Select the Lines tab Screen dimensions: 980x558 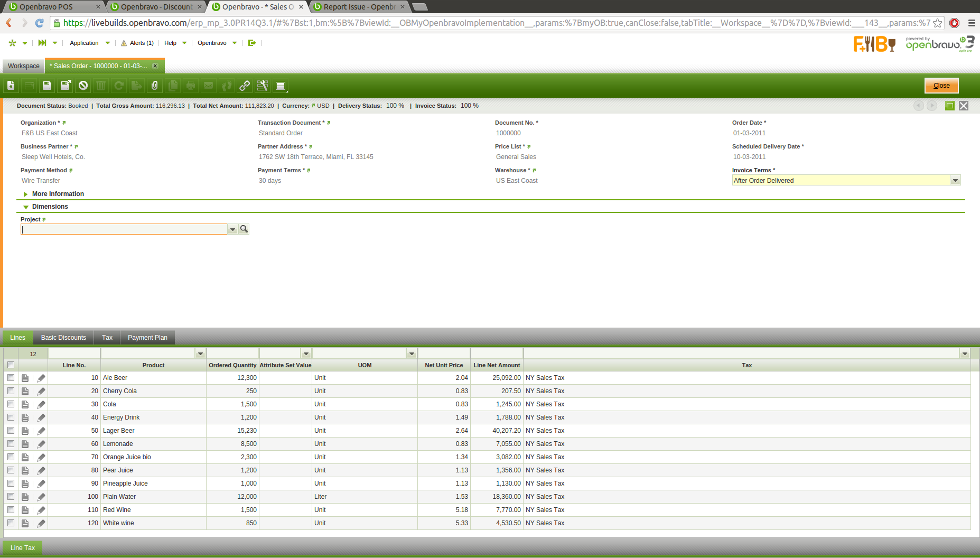17,338
